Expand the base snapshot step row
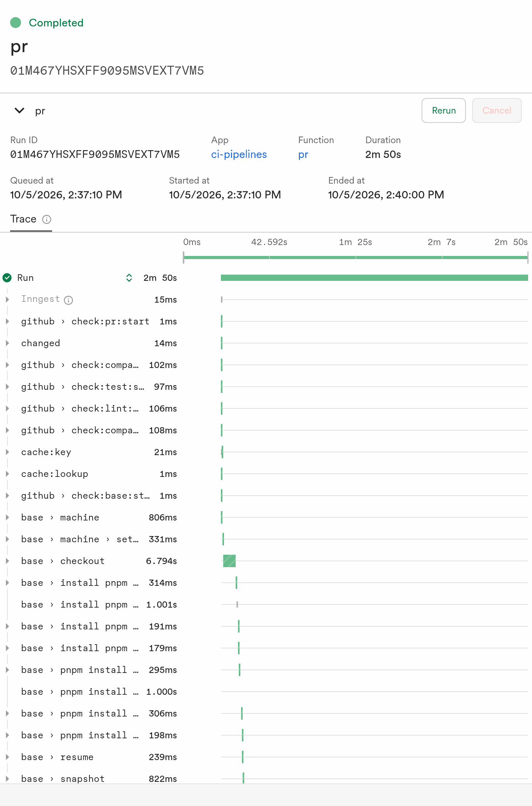Screen dimensions: 532x806 tap(7, 779)
